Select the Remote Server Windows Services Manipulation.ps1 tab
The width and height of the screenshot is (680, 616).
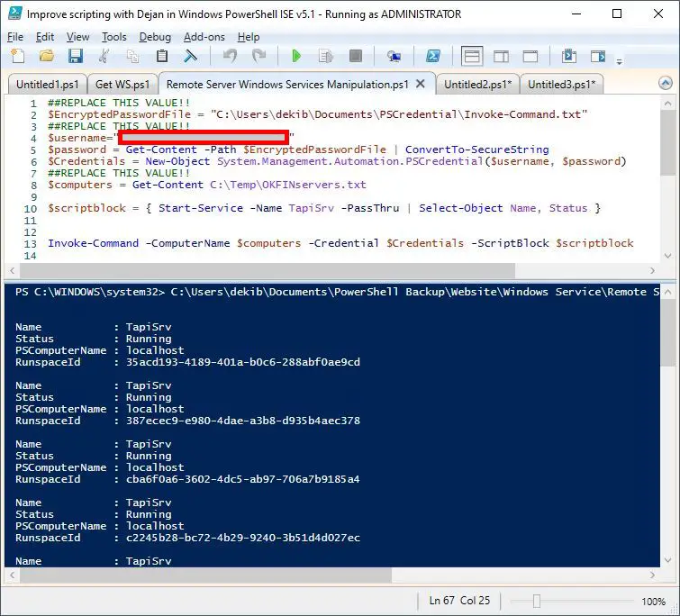287,84
